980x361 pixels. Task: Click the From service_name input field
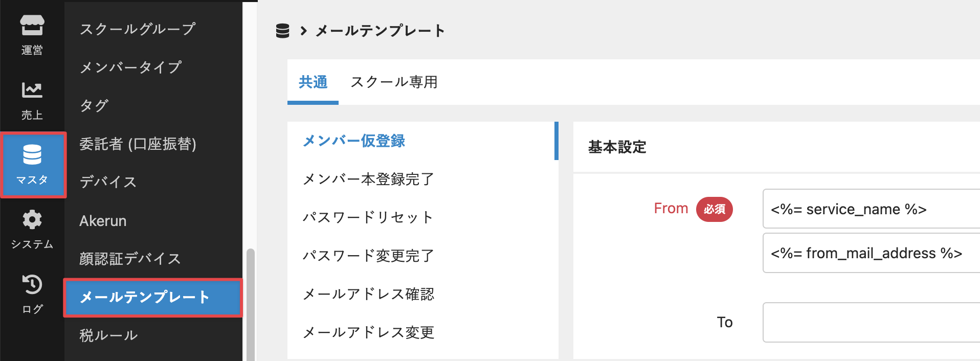870,209
